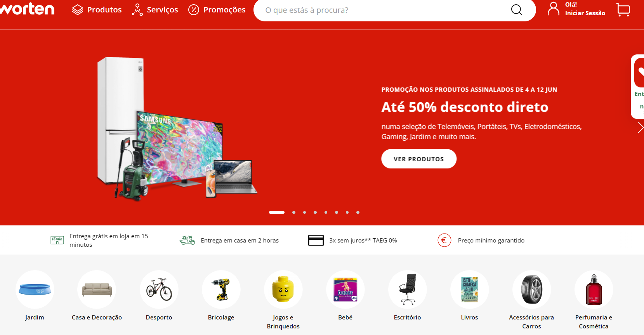Click the user account icon
This screenshot has height=335, width=644.
click(553, 9)
